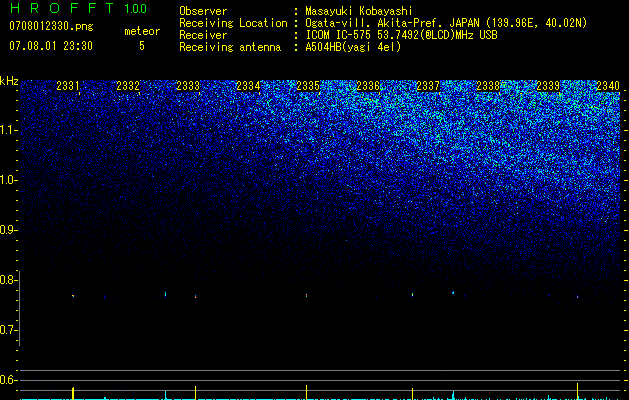Click the 0.7 kHz axis label
The width and height of the screenshot is (629, 400).
pos(7,330)
